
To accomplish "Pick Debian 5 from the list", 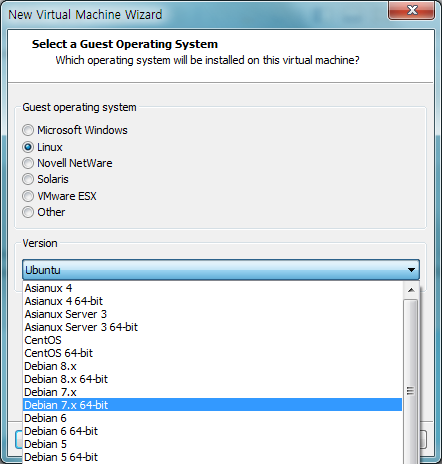I will click(212, 444).
